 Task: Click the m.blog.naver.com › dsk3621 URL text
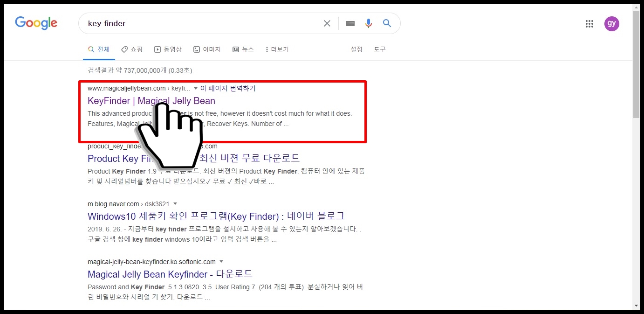tap(128, 204)
